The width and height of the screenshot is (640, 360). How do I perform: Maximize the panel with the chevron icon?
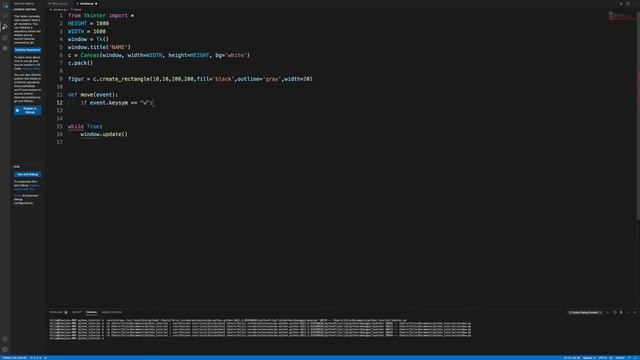[x=628, y=312]
